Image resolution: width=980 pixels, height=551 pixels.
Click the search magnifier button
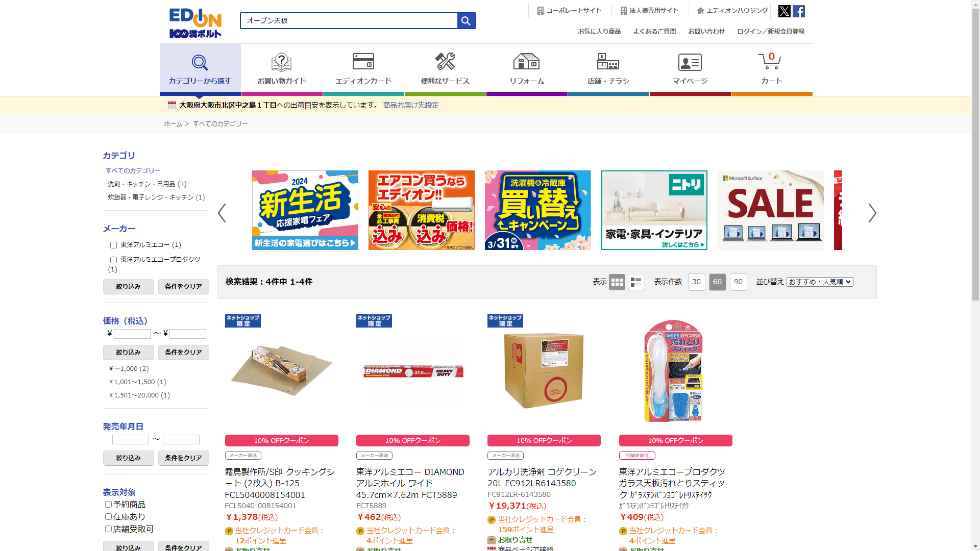coord(466,20)
